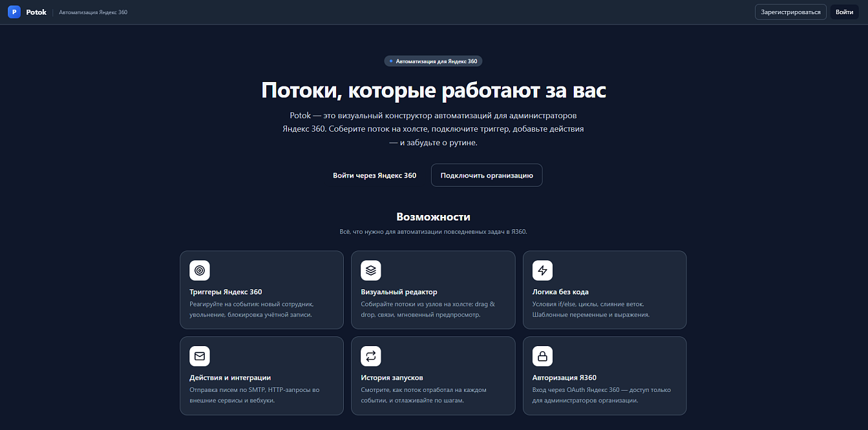The height and width of the screenshot is (430, 868).
Task: Click the layers icon on Визуальный редактор card
Action: tap(371, 271)
